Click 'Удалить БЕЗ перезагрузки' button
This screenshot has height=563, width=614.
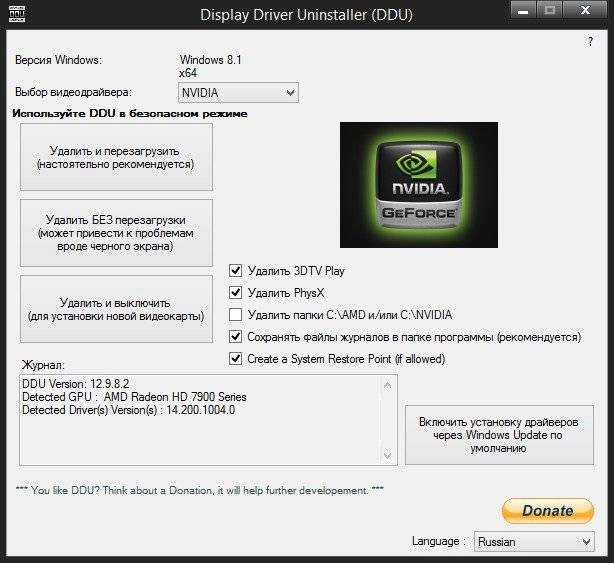click(116, 233)
